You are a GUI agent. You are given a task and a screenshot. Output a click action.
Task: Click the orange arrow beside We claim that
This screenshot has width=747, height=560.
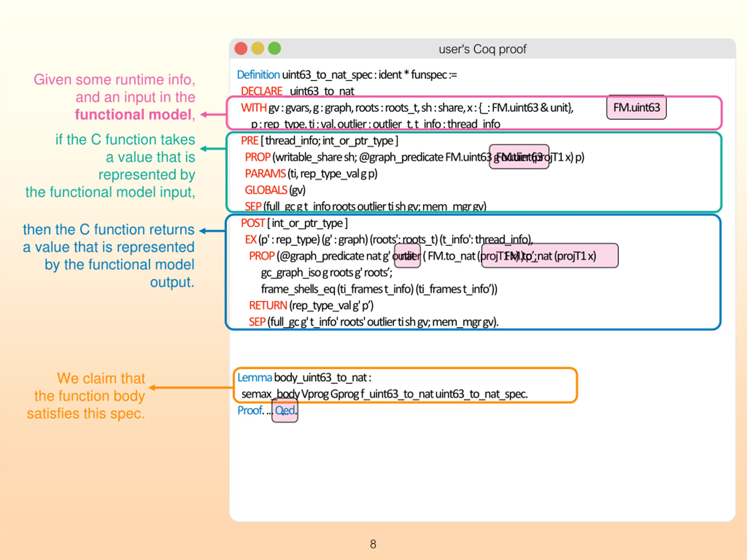coord(191,388)
